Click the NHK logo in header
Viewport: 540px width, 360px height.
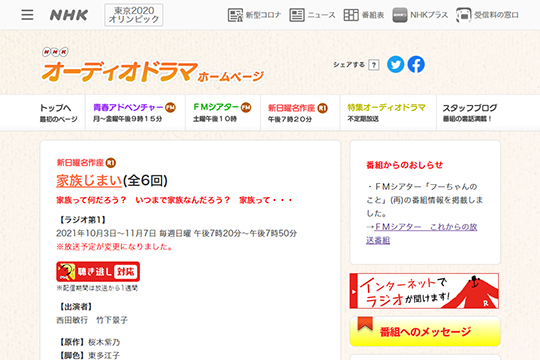point(69,15)
